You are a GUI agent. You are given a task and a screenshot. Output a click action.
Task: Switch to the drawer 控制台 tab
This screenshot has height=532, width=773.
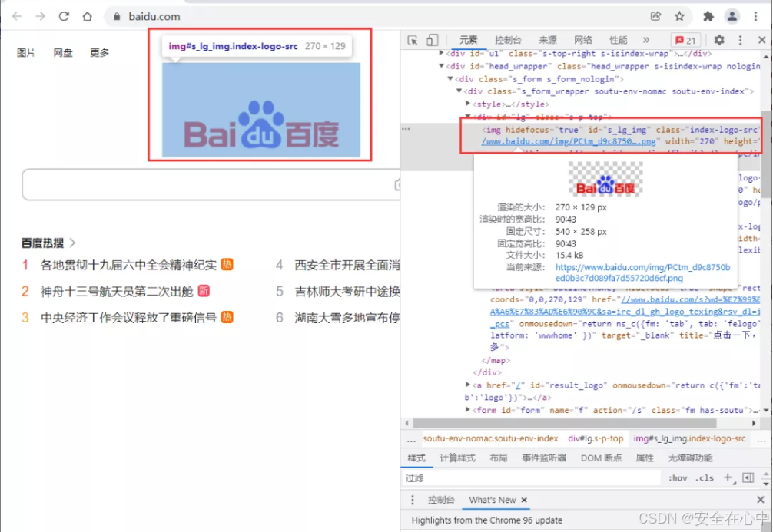pos(441,500)
